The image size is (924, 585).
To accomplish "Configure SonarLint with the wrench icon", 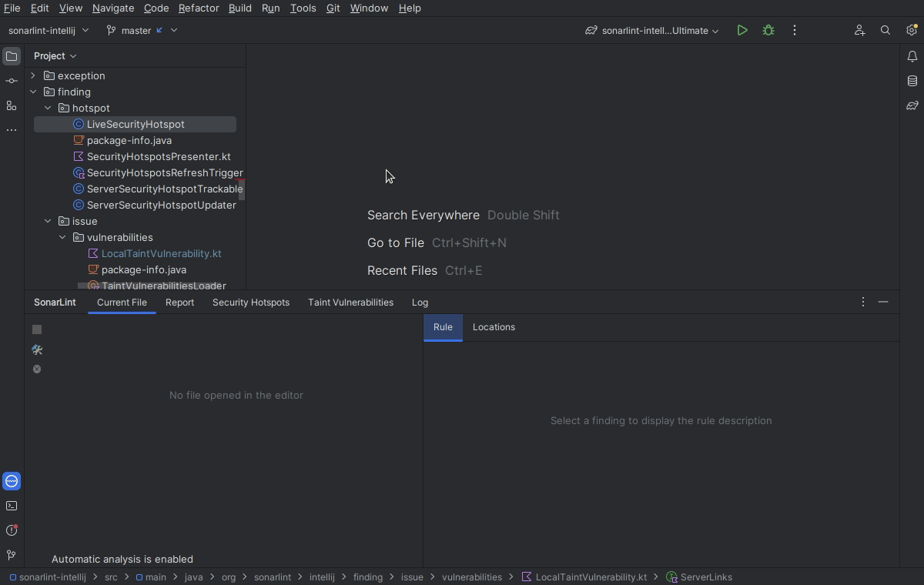I will point(36,350).
